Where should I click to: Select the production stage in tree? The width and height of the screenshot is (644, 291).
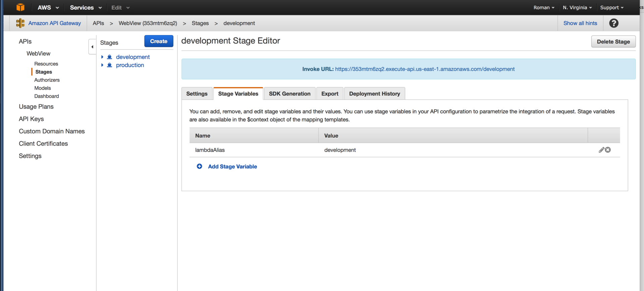click(x=130, y=65)
